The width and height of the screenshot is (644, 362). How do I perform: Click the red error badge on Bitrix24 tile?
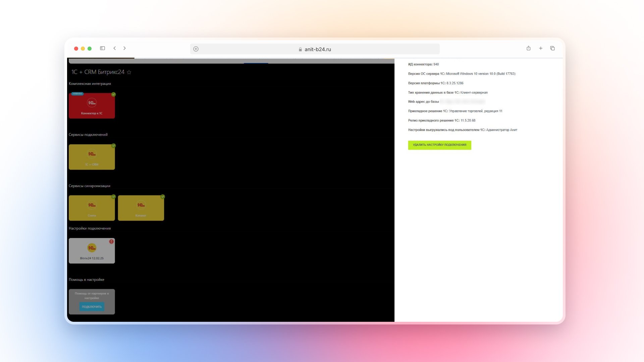[111, 241]
